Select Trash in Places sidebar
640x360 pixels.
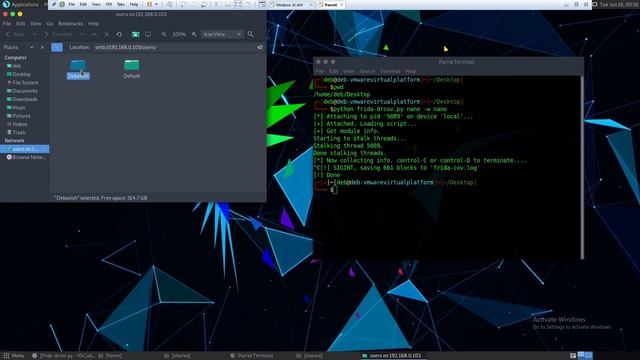16,132
